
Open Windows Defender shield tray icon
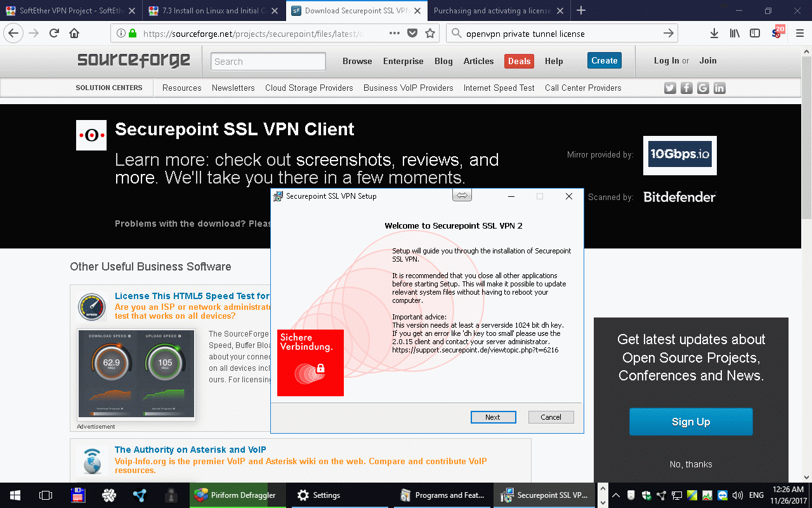point(646,495)
